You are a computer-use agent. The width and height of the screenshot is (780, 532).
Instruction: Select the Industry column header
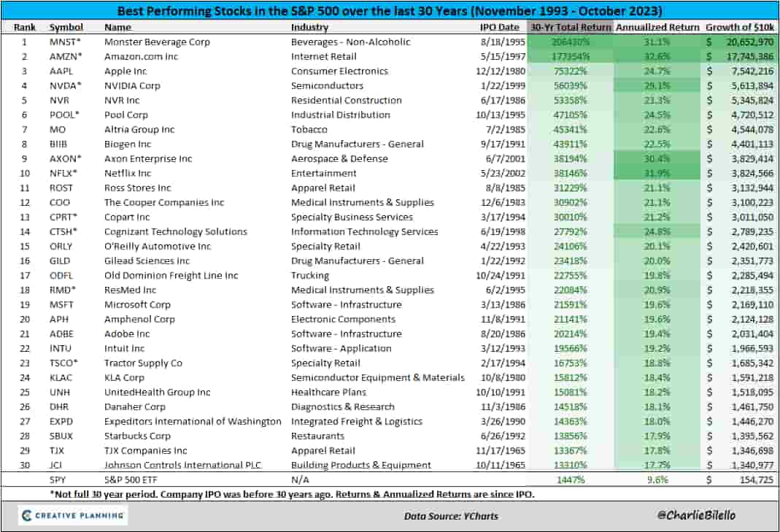click(309, 28)
